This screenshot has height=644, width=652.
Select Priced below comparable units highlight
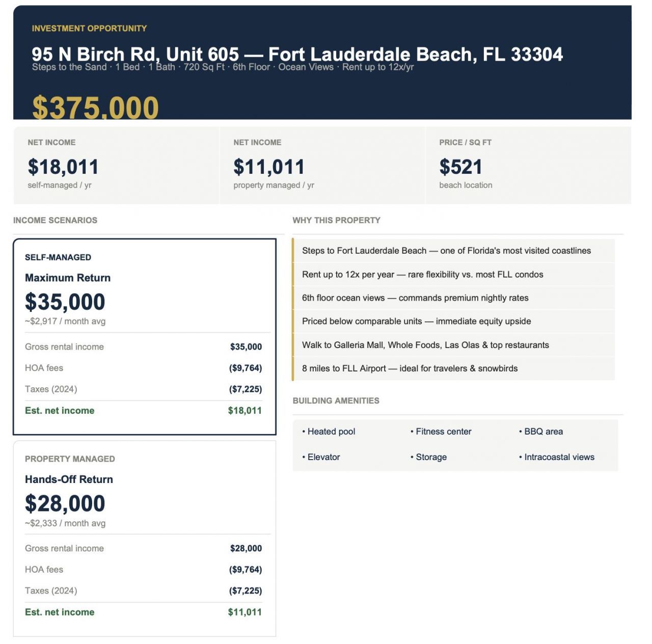[416, 321]
